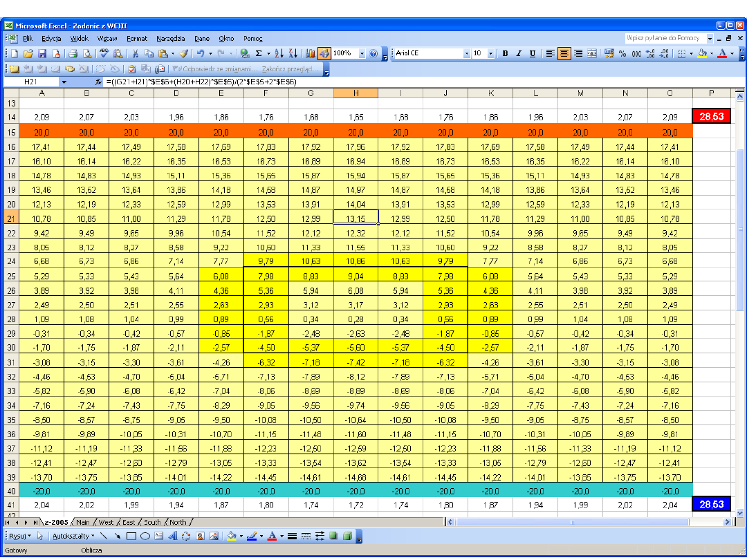Open the Name Box dropdown arrow

click(64, 82)
